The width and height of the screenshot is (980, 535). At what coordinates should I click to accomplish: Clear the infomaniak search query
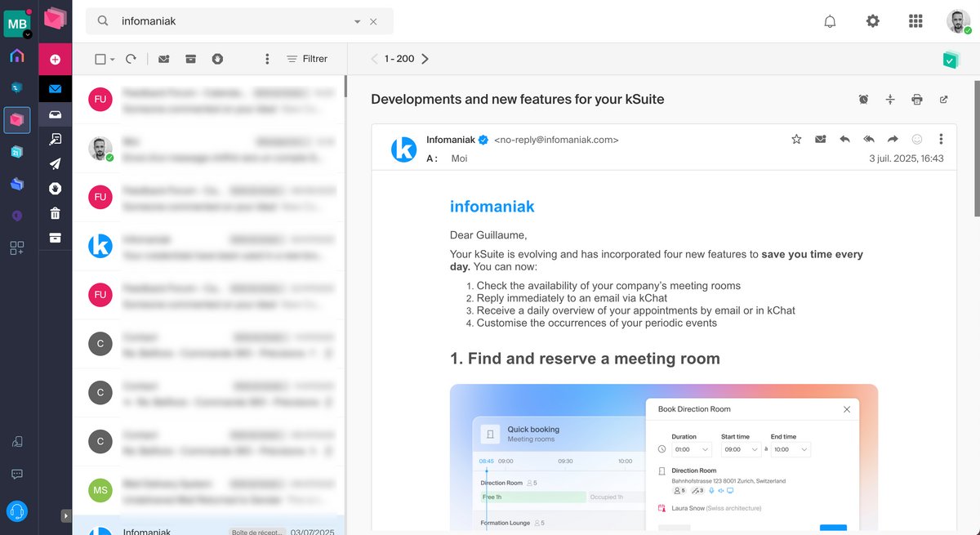373,22
